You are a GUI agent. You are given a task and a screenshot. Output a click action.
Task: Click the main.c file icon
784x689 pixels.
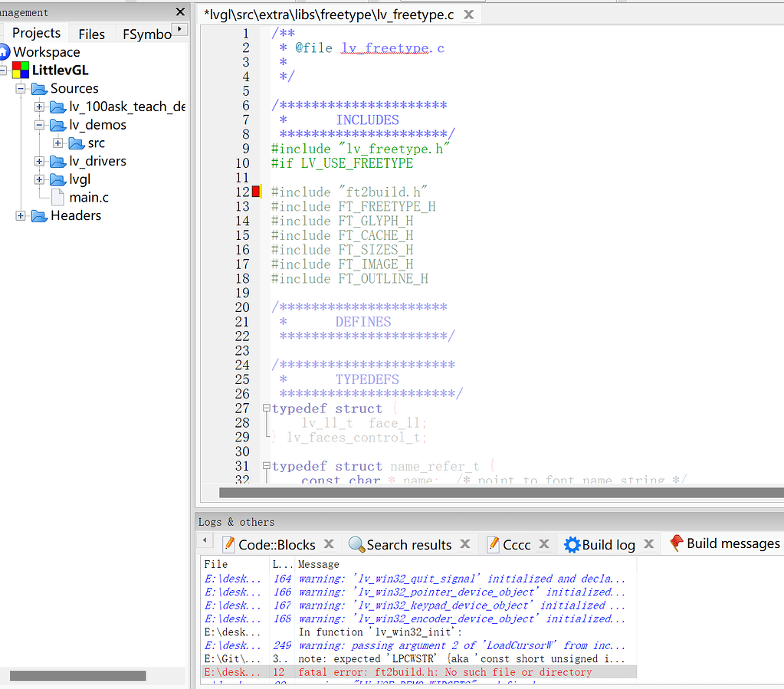pyautogui.click(x=58, y=198)
